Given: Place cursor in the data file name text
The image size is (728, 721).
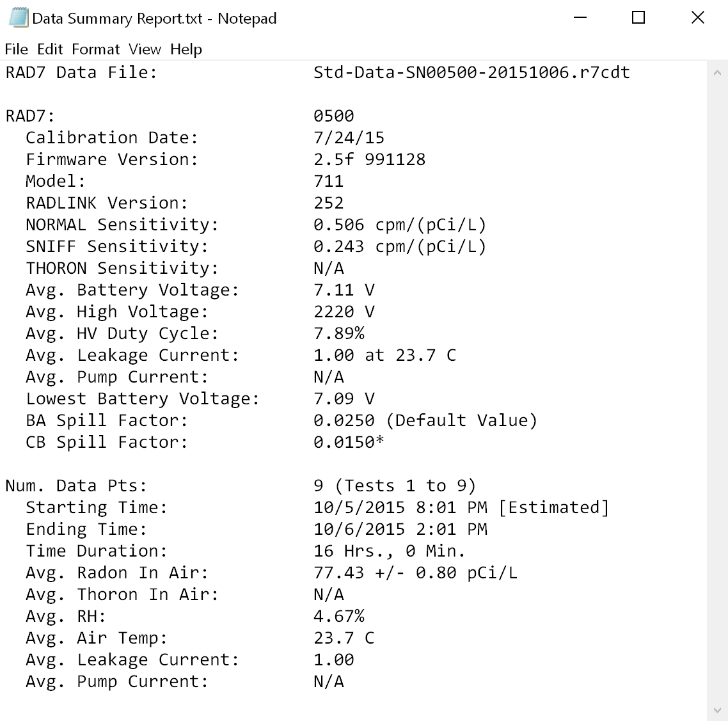Looking at the screenshot, I should click(x=471, y=73).
